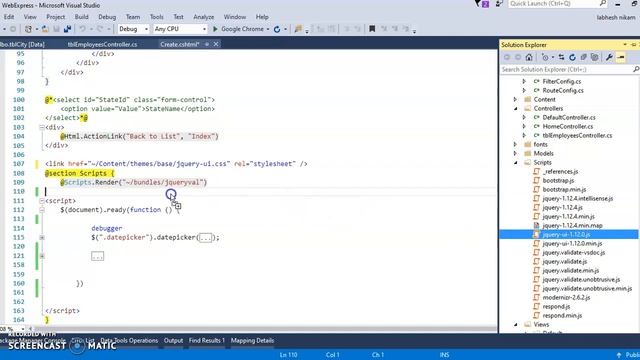Viewport: 640px width, 360px height.
Task: Switch to the tblEmployeesController.cs tab
Action: pos(102,44)
